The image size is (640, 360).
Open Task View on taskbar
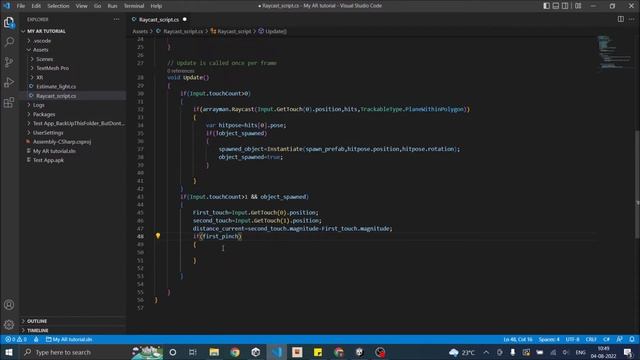(x=193, y=352)
